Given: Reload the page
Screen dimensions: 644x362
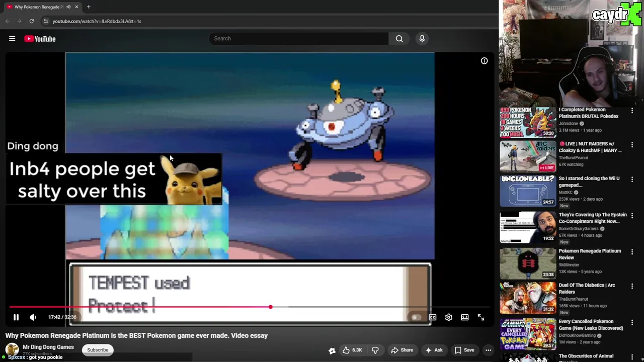Looking at the screenshot, I should (31, 21).
